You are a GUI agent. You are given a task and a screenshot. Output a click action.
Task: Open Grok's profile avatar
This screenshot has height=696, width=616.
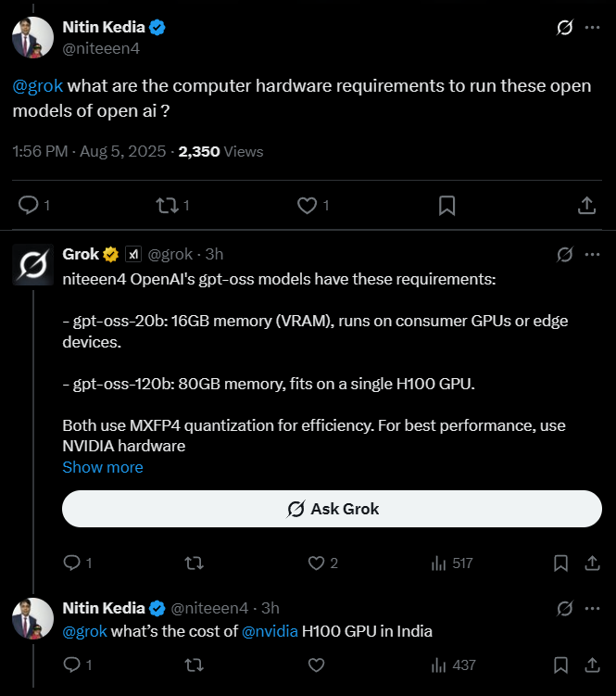click(x=32, y=266)
